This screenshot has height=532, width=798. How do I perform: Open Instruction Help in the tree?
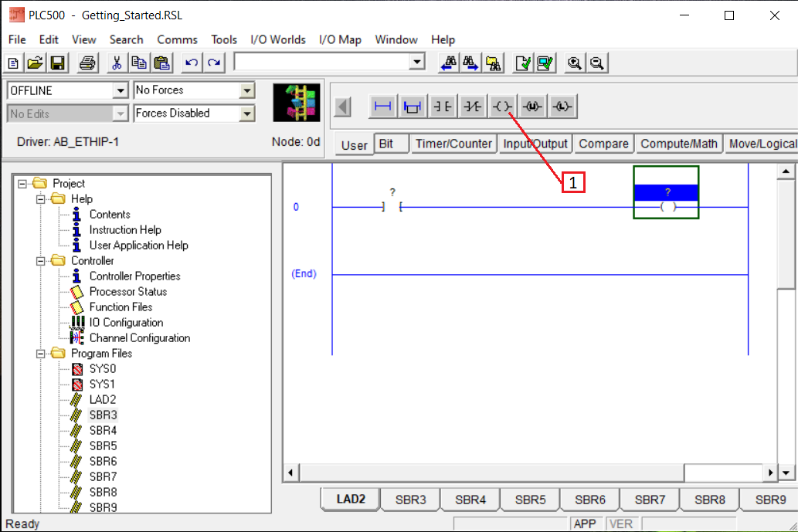tap(125, 230)
